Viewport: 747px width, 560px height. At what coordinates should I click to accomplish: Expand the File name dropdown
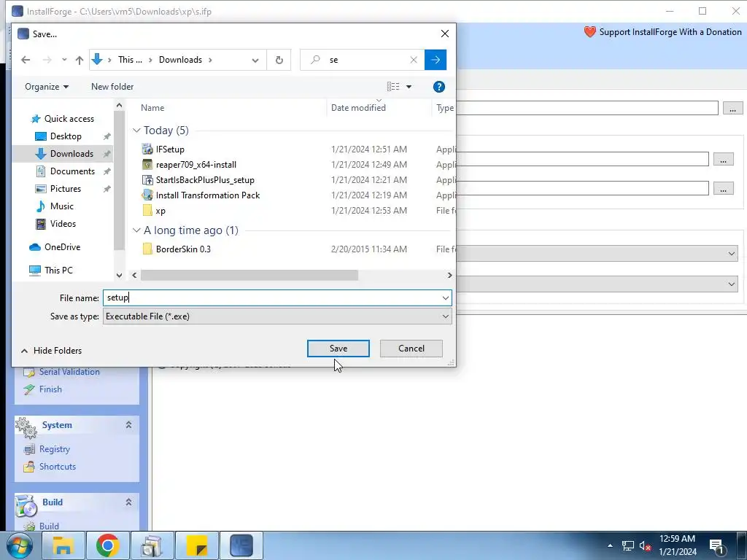point(446,298)
